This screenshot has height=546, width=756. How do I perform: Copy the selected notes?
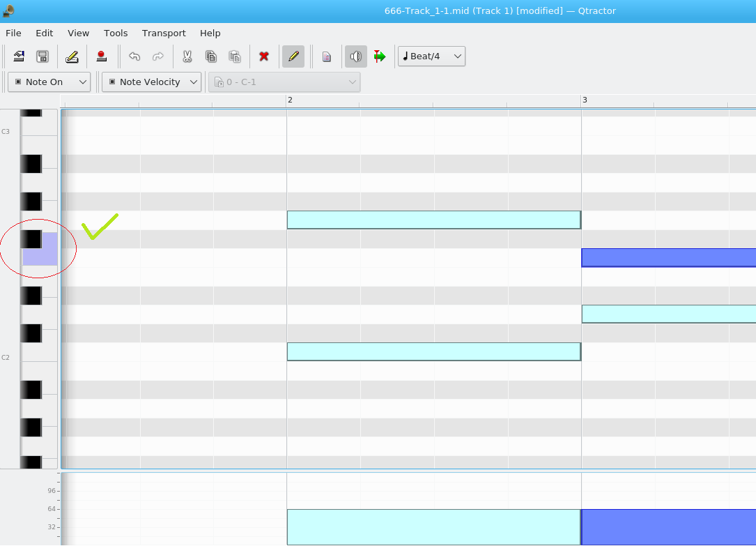210,56
